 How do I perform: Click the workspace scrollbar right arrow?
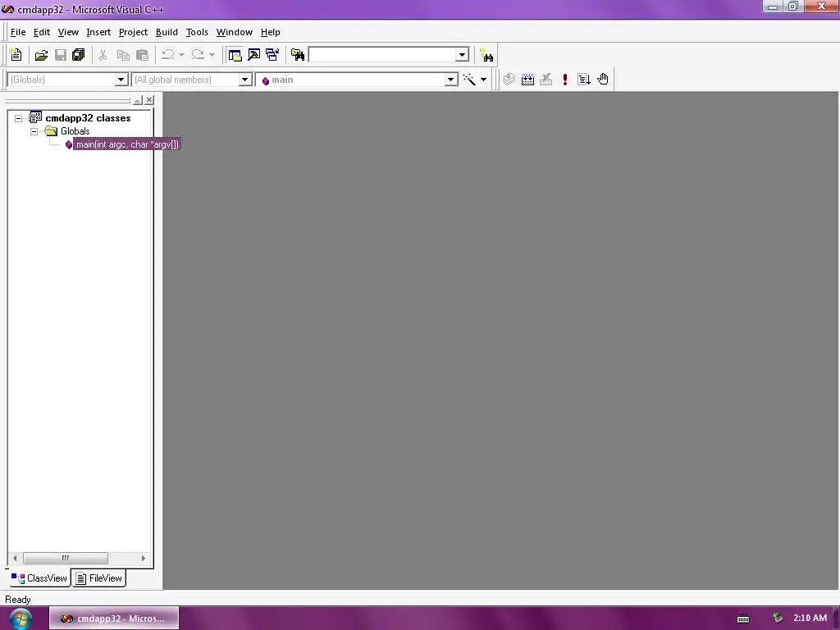143,558
